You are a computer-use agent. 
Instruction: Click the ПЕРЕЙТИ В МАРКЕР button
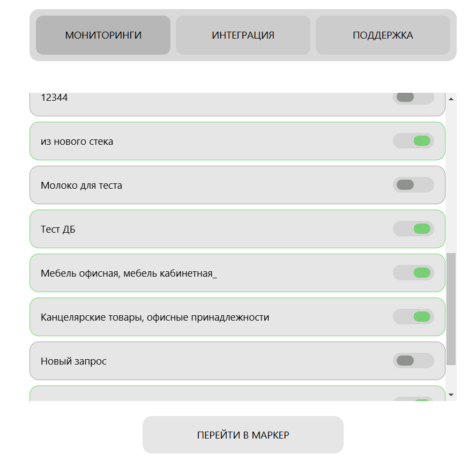coord(243,435)
